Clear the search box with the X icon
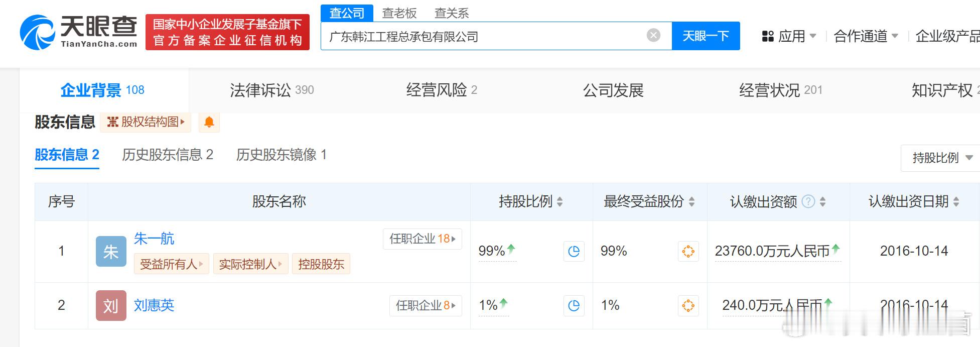The image size is (980, 347). (653, 35)
